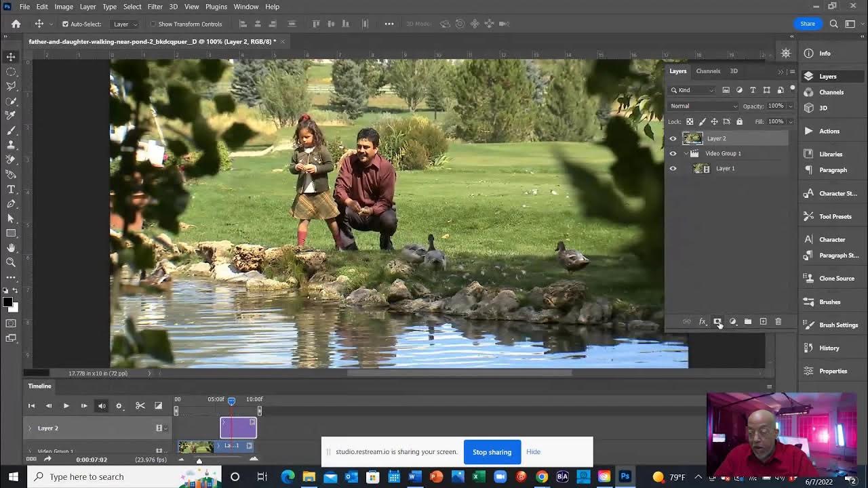The width and height of the screenshot is (868, 488).
Task: Select the Rectangle shape tool
Action: pyautogui.click(x=11, y=233)
